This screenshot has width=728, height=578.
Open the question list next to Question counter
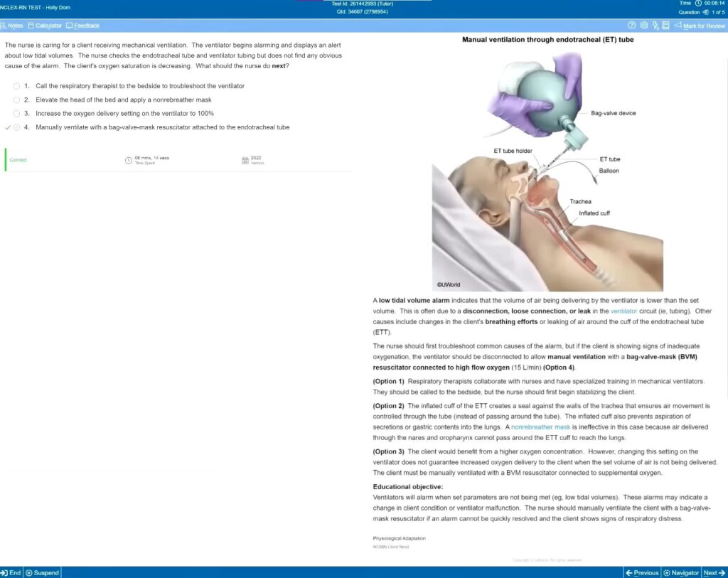[x=706, y=12]
